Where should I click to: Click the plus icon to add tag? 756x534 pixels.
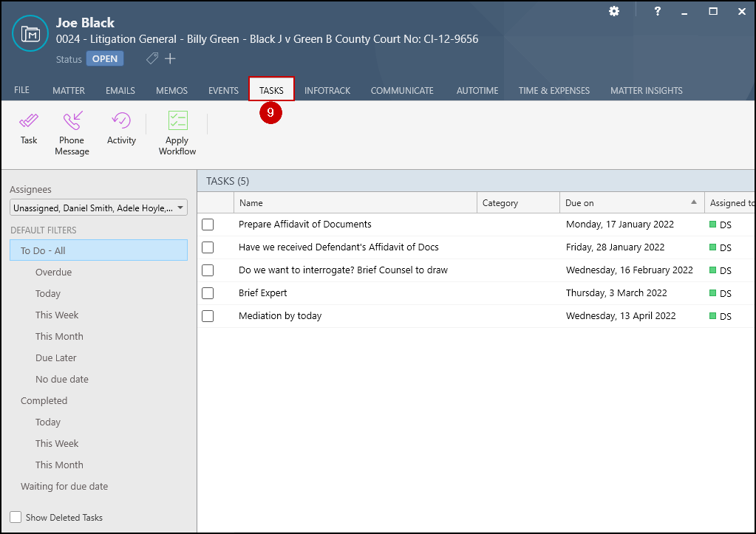[171, 59]
